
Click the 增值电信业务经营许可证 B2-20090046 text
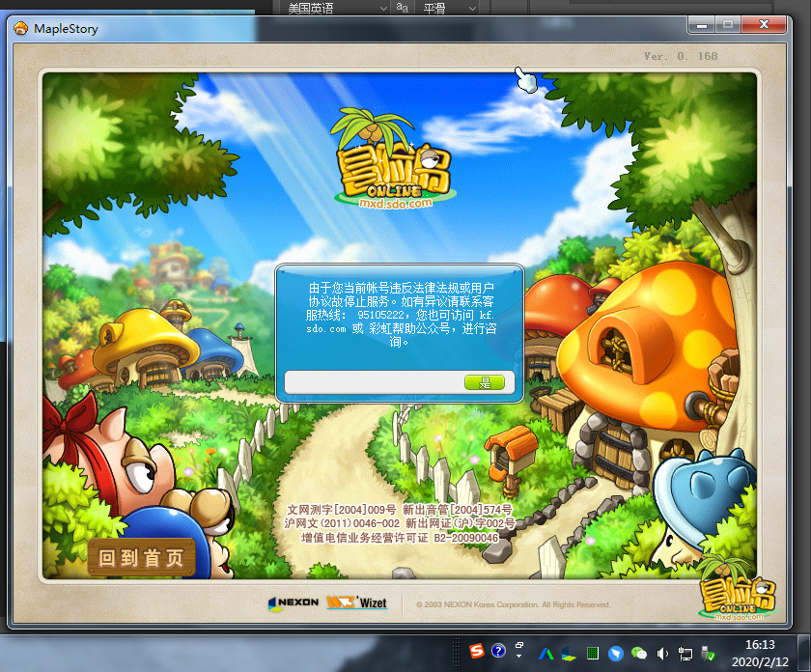coord(400,538)
